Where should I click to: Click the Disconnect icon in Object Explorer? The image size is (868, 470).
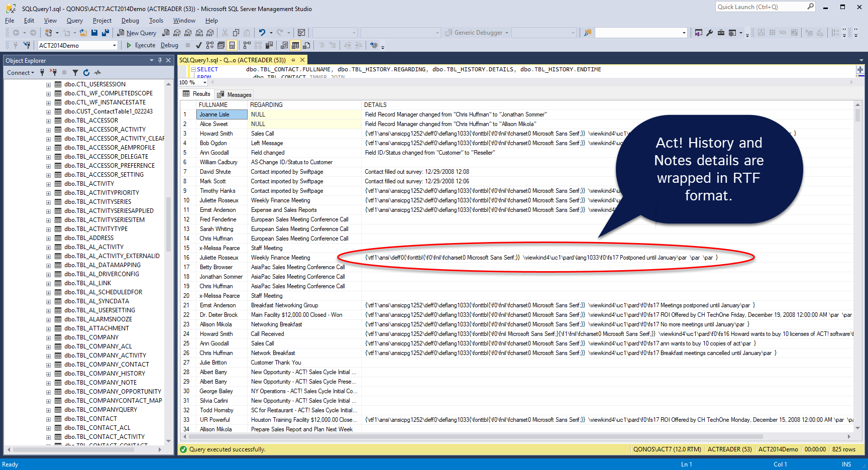pyautogui.click(x=54, y=73)
